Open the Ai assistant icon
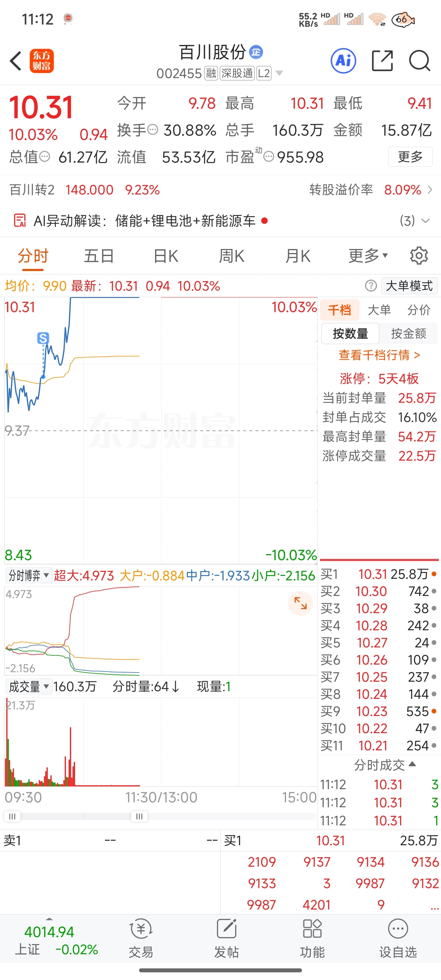441x980 pixels. point(343,61)
